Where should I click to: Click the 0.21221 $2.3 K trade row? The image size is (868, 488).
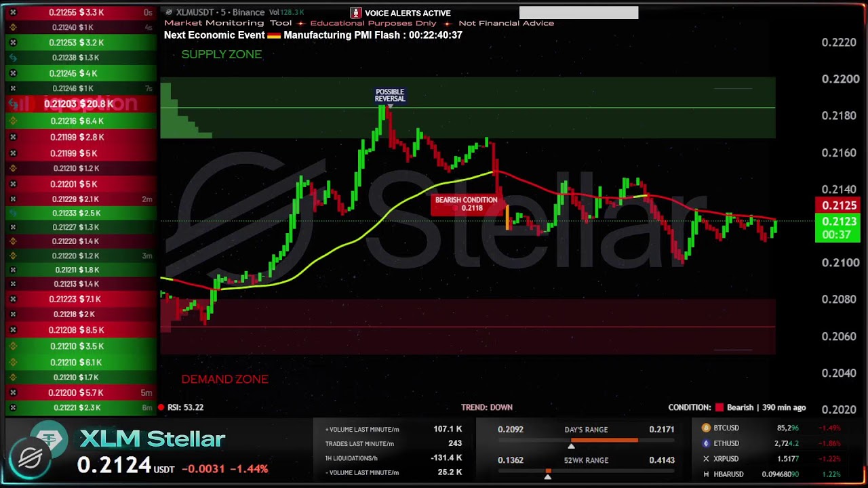point(81,408)
